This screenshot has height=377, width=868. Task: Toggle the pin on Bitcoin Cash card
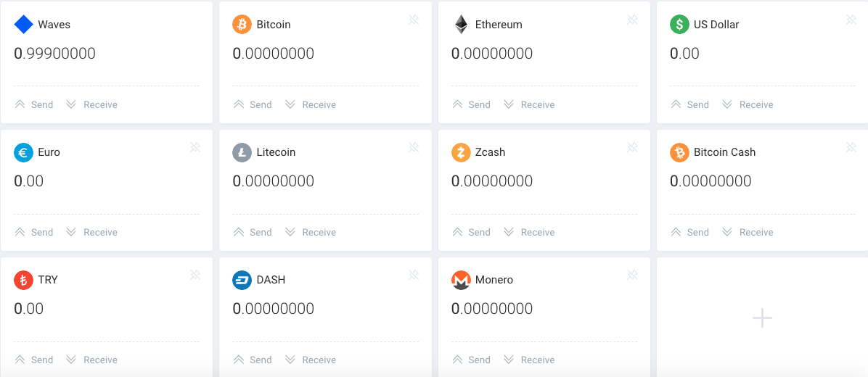(851, 147)
